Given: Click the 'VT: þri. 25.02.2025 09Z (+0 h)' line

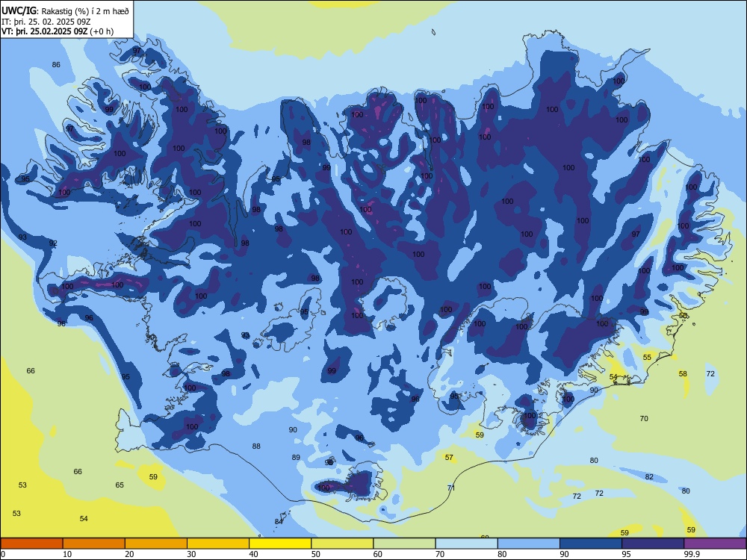Looking at the screenshot, I should pos(58,31).
